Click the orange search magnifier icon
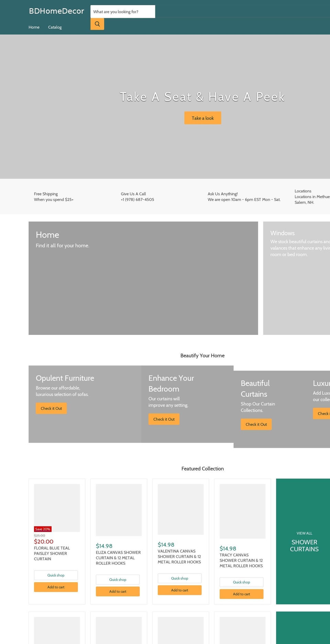The width and height of the screenshot is (330, 644). coord(97,24)
